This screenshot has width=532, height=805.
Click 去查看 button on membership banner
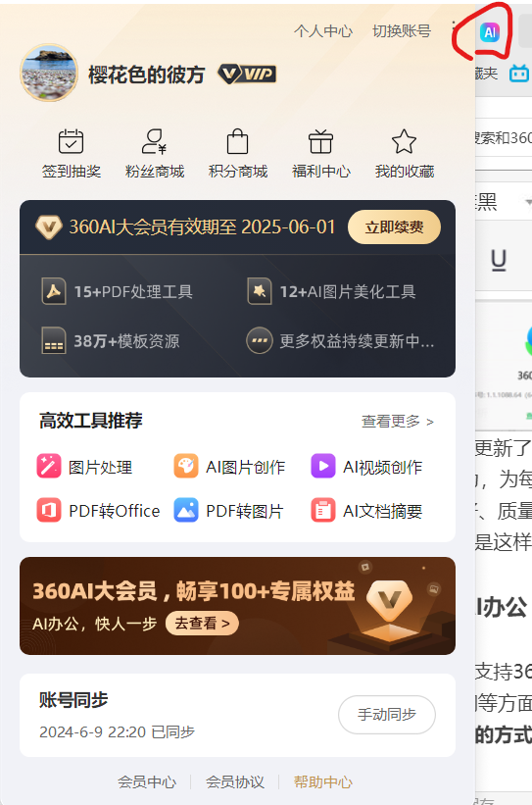[x=202, y=624]
